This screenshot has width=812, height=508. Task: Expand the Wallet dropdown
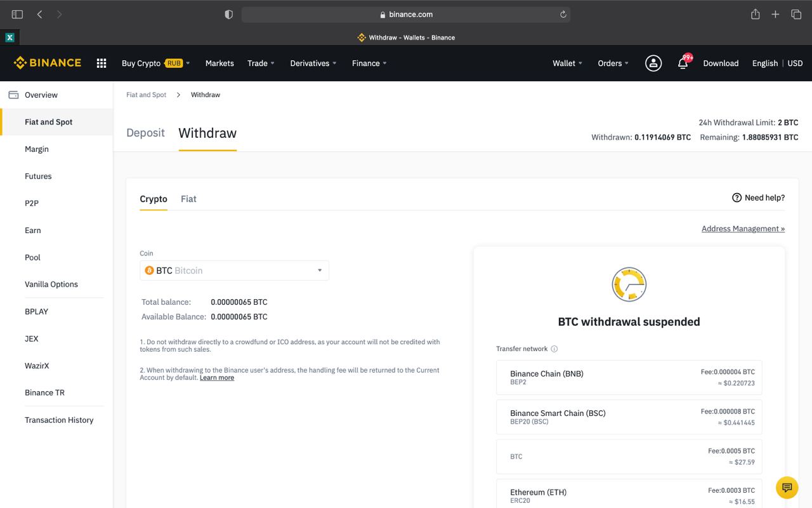(567, 63)
